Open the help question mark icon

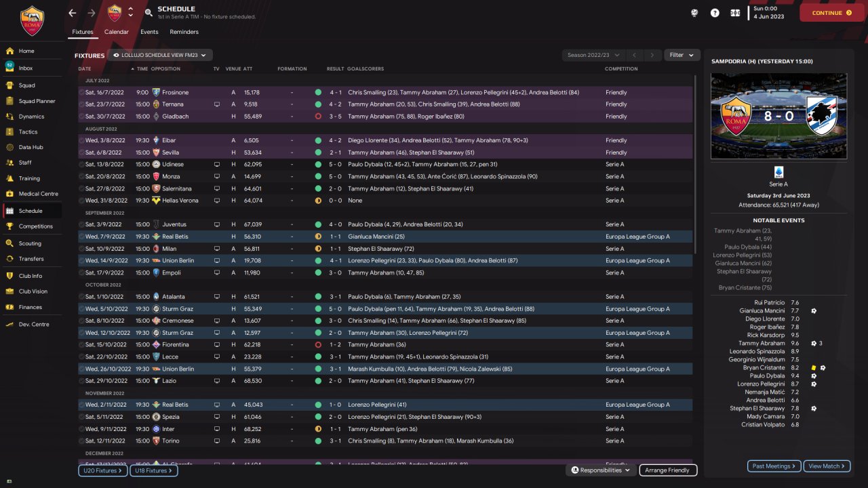pyautogui.click(x=715, y=13)
